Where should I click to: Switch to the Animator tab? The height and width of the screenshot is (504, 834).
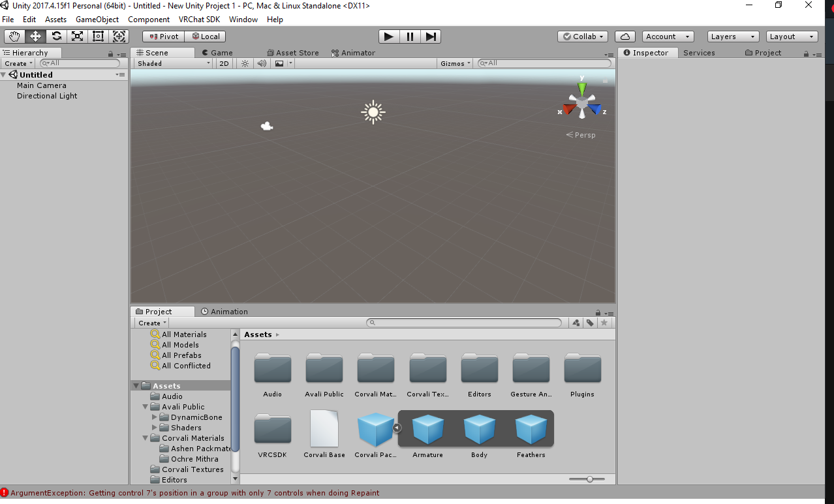tap(353, 53)
